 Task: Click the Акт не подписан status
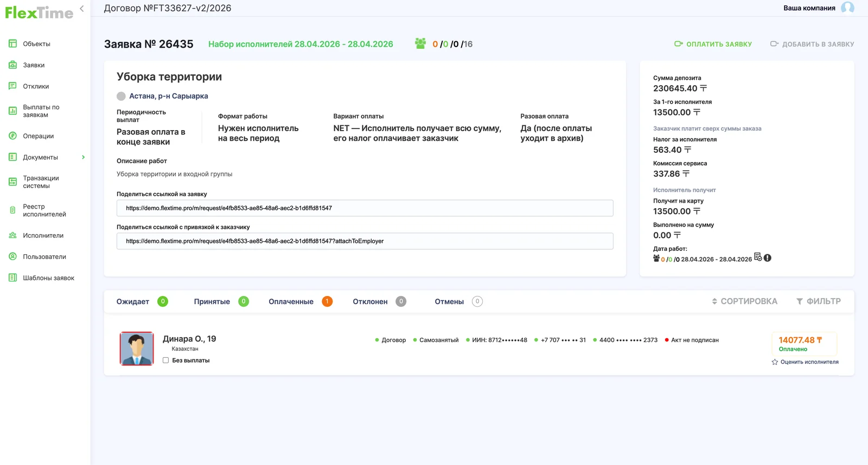[x=695, y=340]
